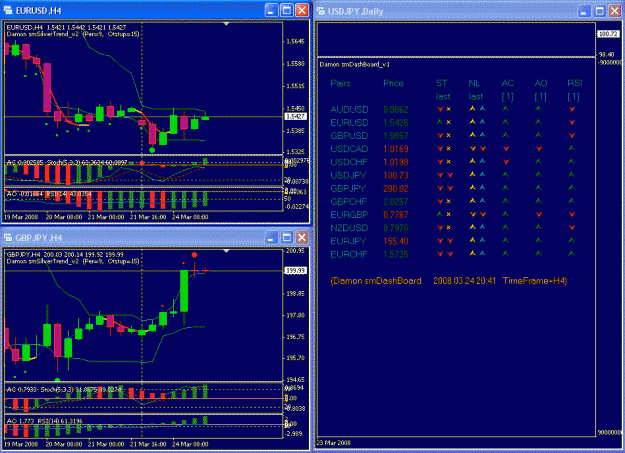Viewport: 625px width, 453px height.
Task: Click 24 Mar 08:00 on EURUSD time axis
Action: click(190, 217)
